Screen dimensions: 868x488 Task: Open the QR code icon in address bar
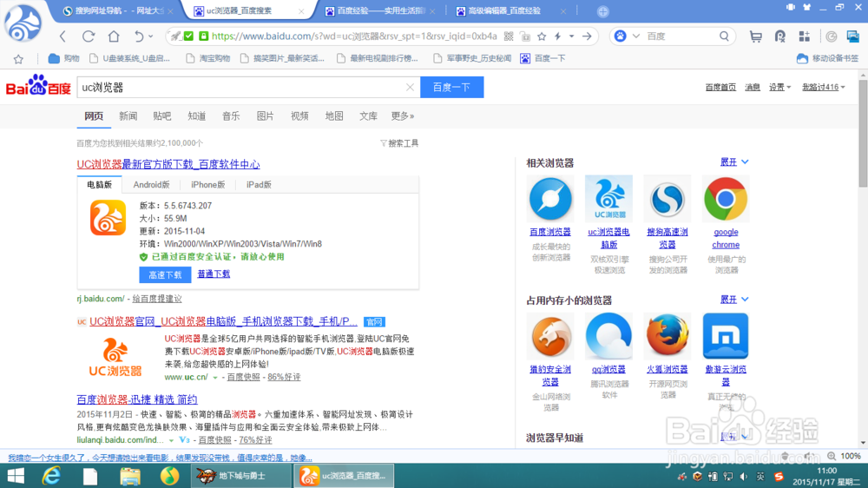tap(509, 36)
